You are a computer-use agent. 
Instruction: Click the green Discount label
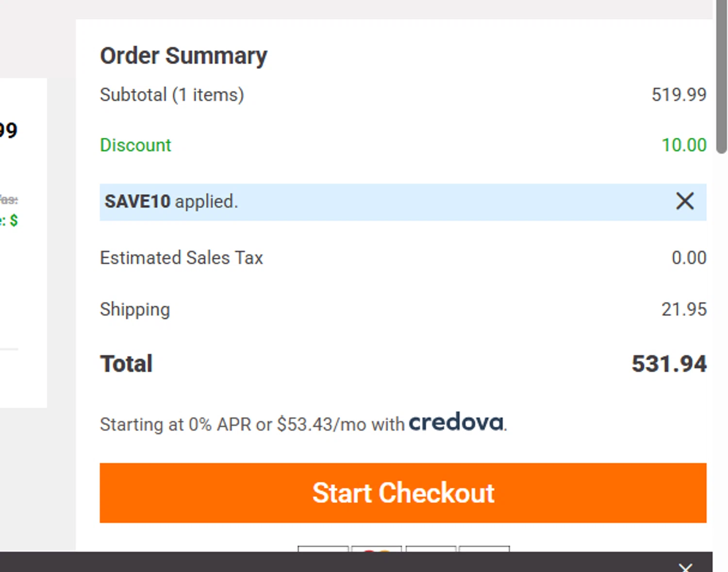point(135,145)
